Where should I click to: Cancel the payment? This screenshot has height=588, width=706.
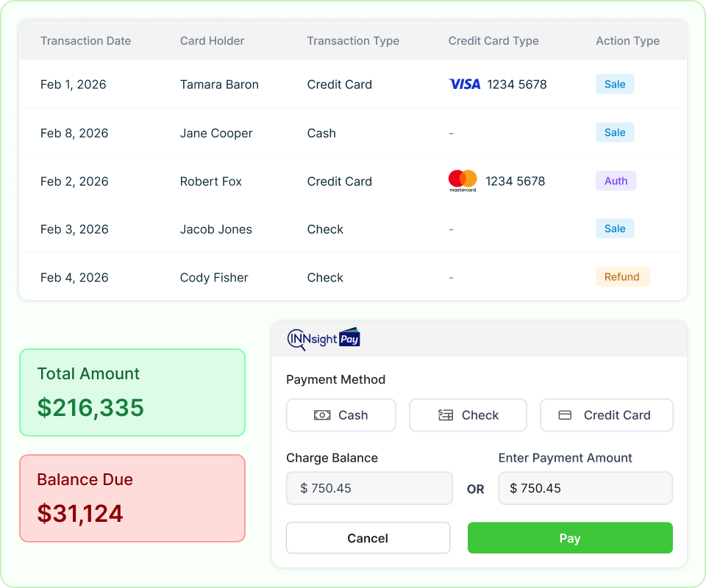point(368,537)
